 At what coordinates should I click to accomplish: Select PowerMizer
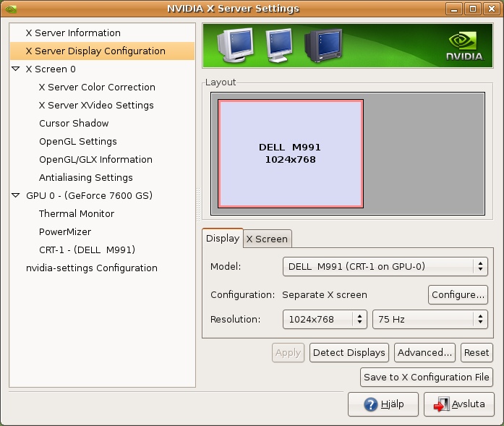tap(102, 231)
